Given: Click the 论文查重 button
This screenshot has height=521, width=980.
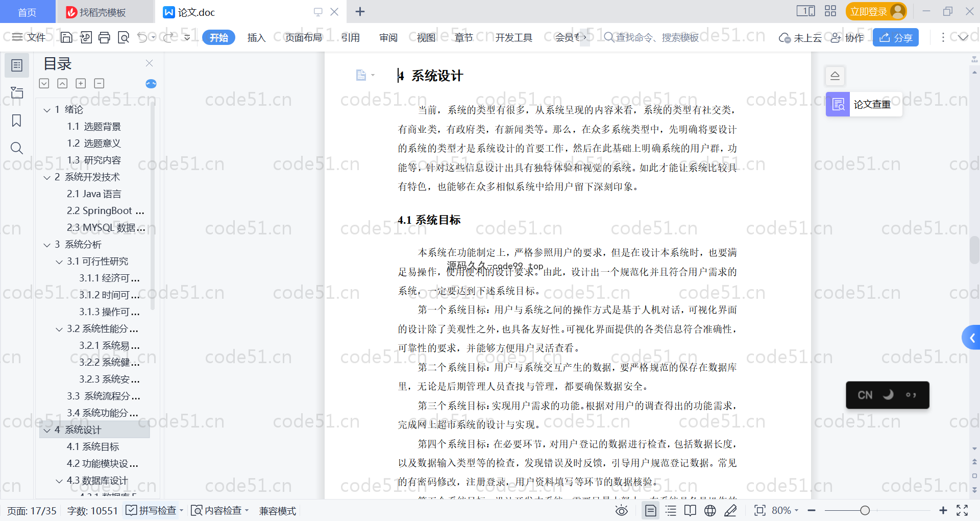Looking at the screenshot, I should tap(864, 104).
